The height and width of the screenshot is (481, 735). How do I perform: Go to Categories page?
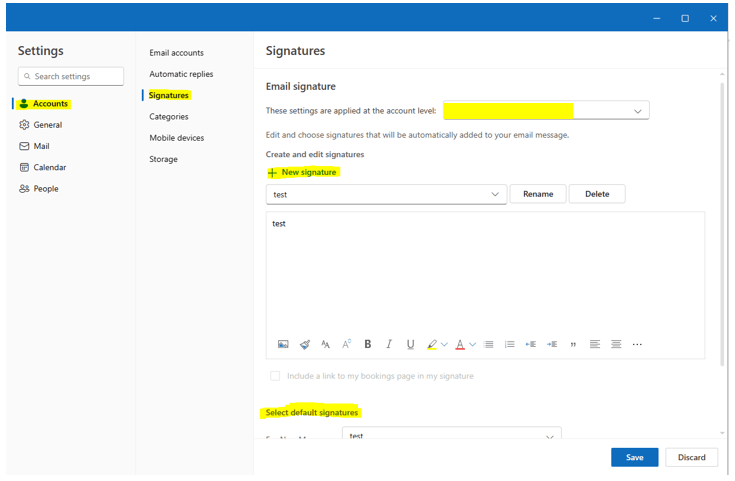pos(169,117)
